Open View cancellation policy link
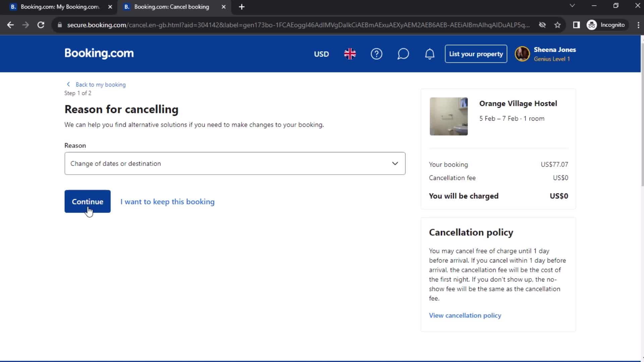Image resolution: width=644 pixels, height=362 pixels. [x=465, y=315]
